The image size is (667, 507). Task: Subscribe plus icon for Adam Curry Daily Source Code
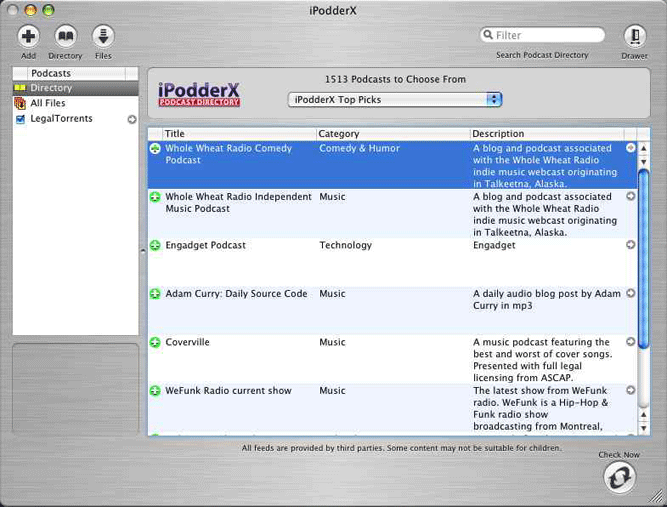(155, 294)
